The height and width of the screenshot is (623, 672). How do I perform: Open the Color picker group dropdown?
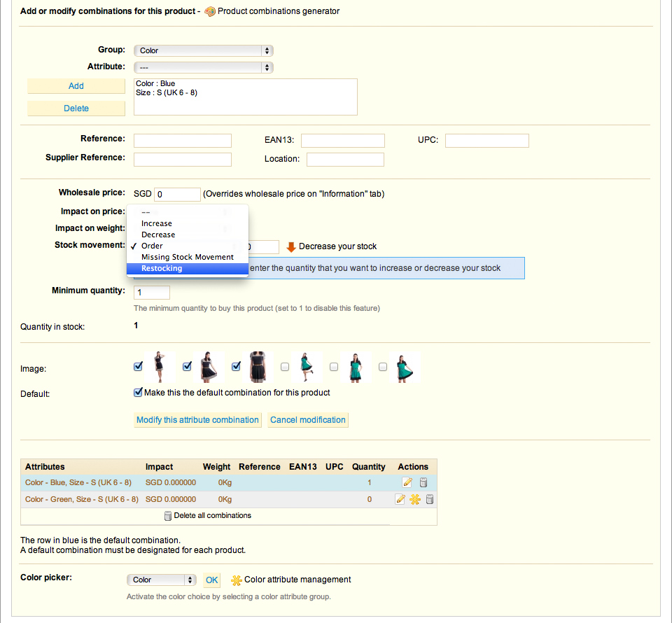click(162, 580)
